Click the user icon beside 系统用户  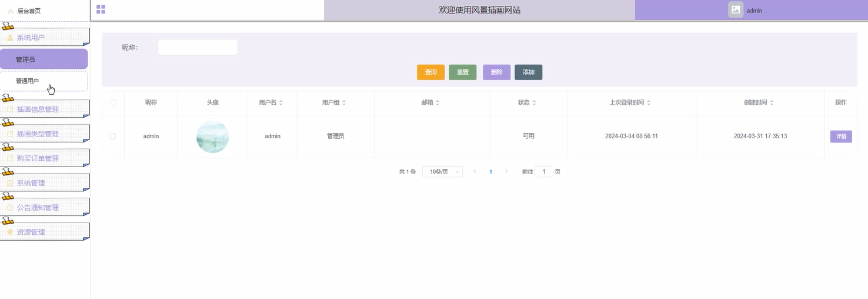pos(10,38)
